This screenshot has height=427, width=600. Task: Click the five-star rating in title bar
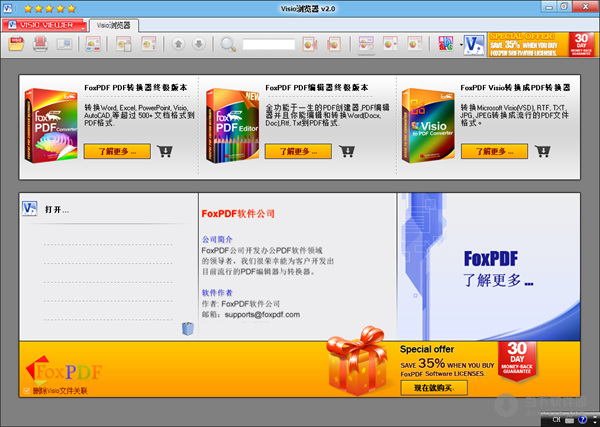click(49, 8)
